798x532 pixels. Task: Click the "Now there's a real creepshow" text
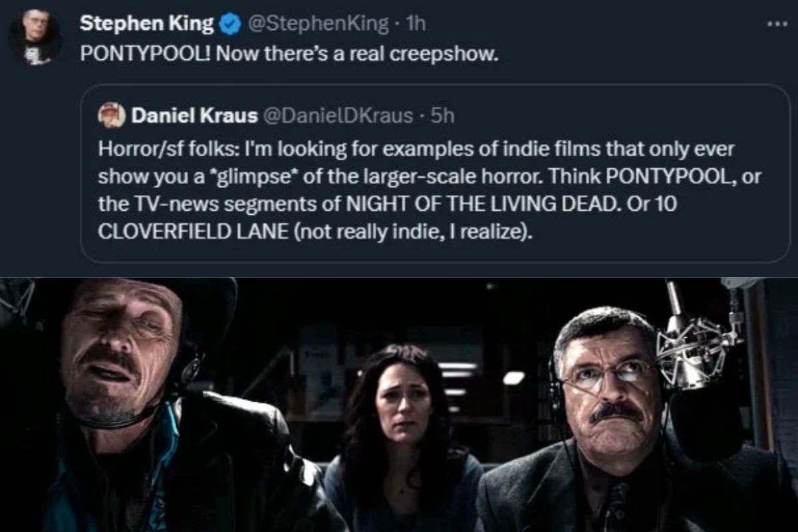point(362,53)
